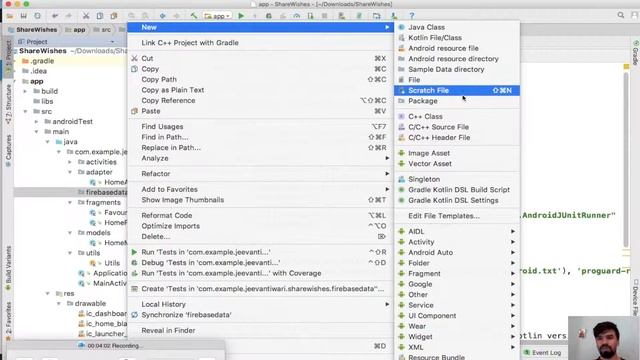The image size is (640, 360).
Task: Click the Debug app bug icon
Action: 269,16
